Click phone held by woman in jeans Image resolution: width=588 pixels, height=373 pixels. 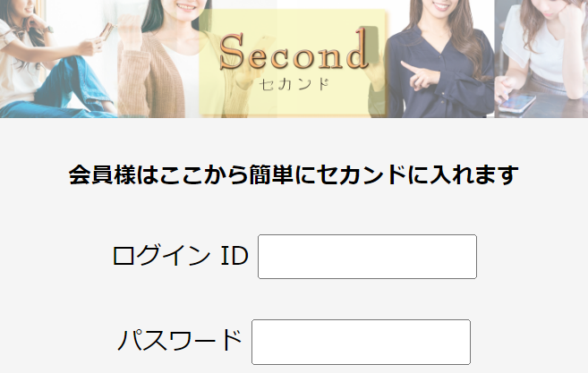click(x=107, y=30)
